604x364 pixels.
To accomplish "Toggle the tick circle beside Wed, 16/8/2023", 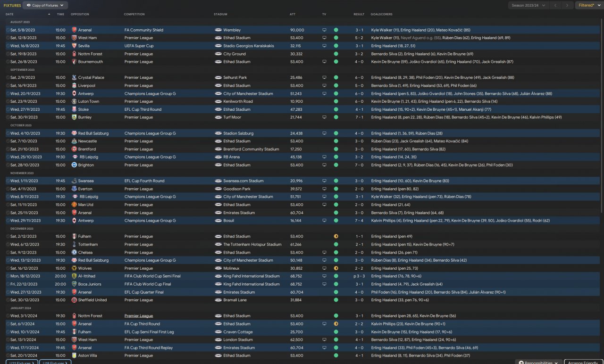I will point(8,46).
